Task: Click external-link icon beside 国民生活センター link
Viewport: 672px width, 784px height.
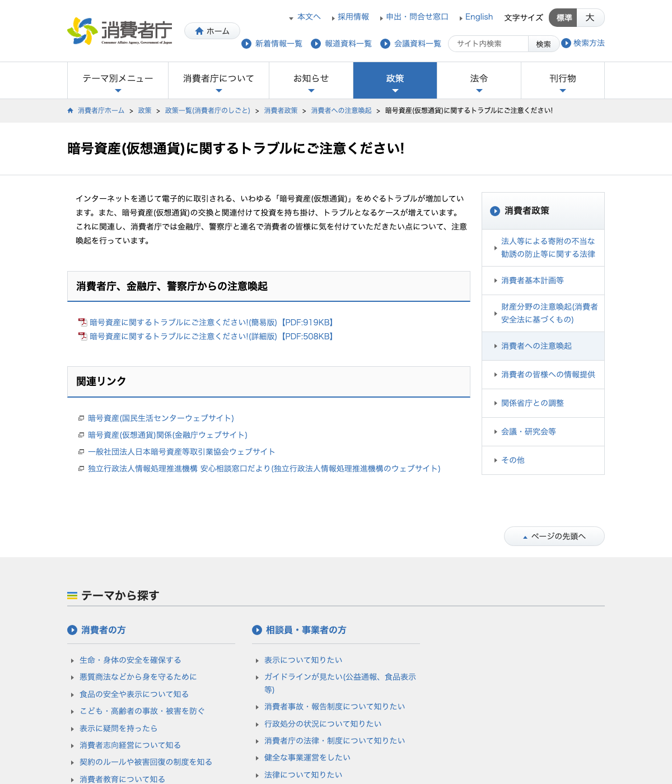Action: (81, 418)
